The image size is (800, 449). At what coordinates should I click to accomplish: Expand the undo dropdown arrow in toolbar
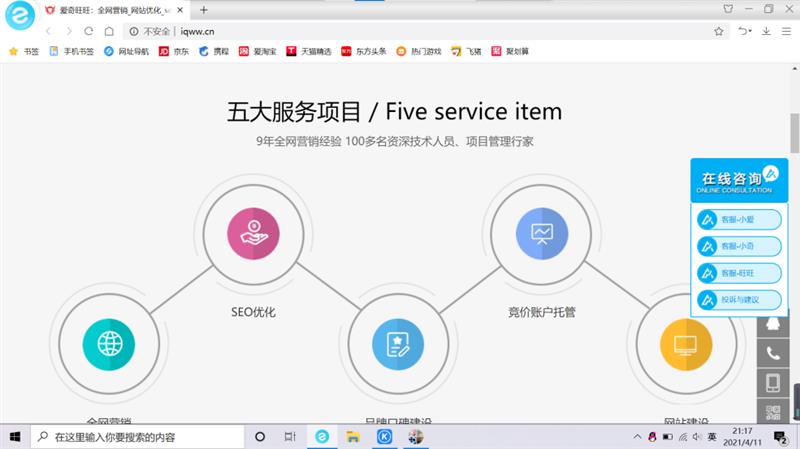tap(751, 31)
